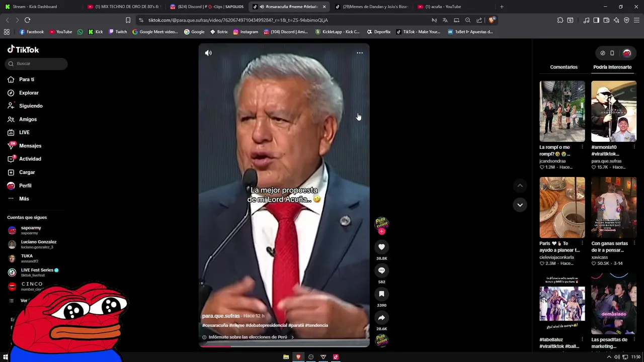
Task: Open the Paris Te ayudo a planear thumbnail
Action: coord(562,207)
